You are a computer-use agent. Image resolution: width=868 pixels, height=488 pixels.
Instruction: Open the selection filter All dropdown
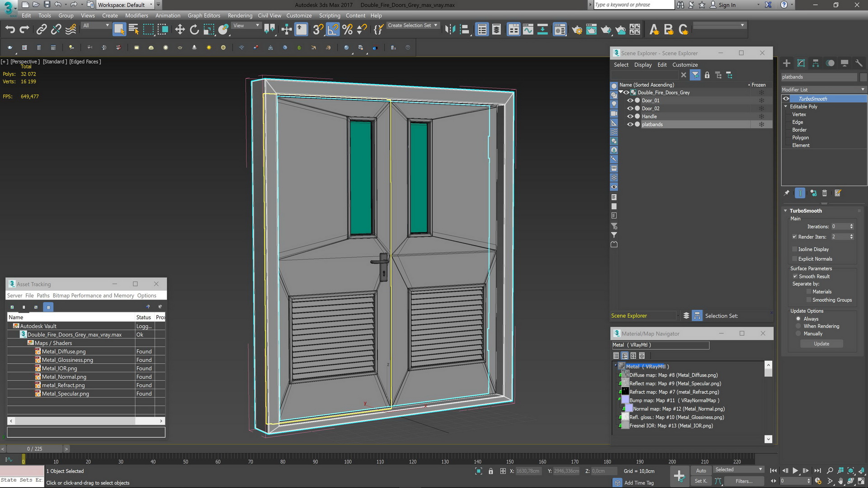(96, 26)
